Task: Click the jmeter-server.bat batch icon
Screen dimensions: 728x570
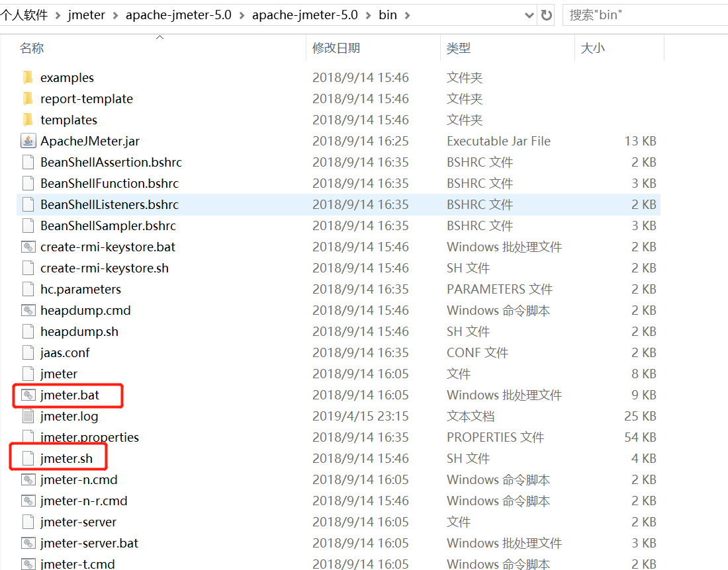Action: [x=28, y=543]
